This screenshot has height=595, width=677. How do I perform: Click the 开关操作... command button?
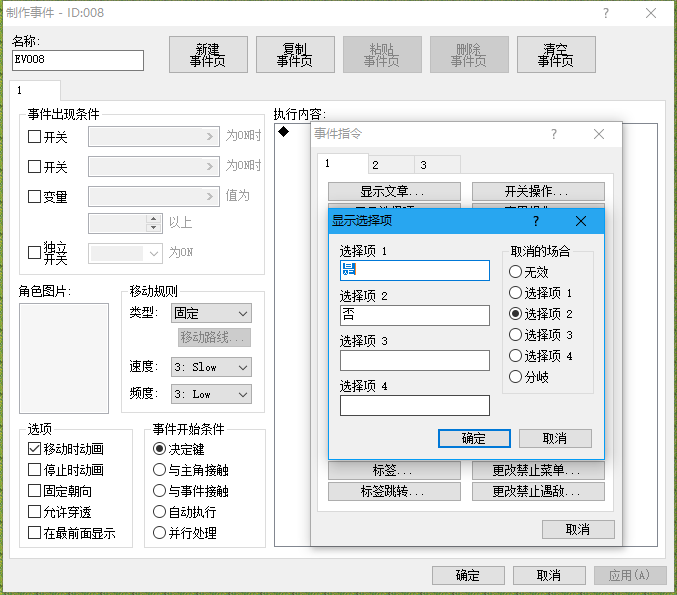pyautogui.click(x=538, y=191)
